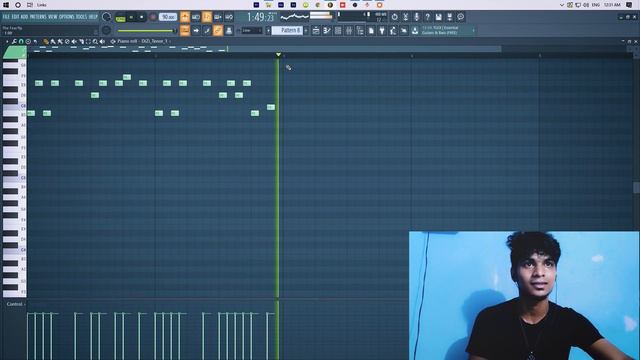Click the render export icon
Viewport: 640px width, 360px height.
449,17
